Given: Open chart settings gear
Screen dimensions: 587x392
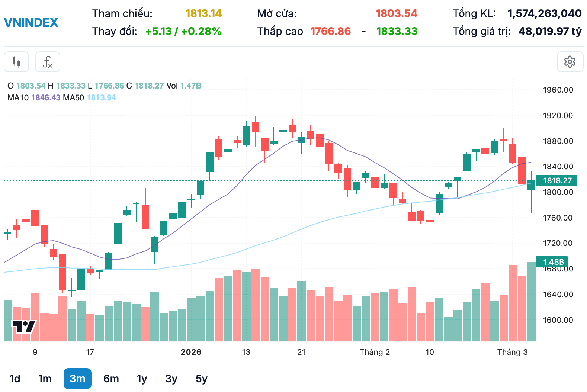Looking at the screenshot, I should (570, 62).
